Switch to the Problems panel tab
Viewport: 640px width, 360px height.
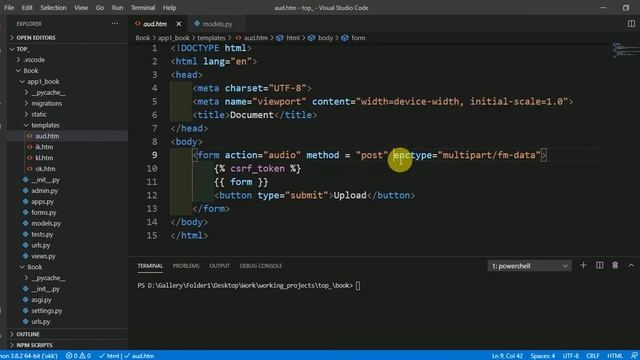tap(186, 266)
